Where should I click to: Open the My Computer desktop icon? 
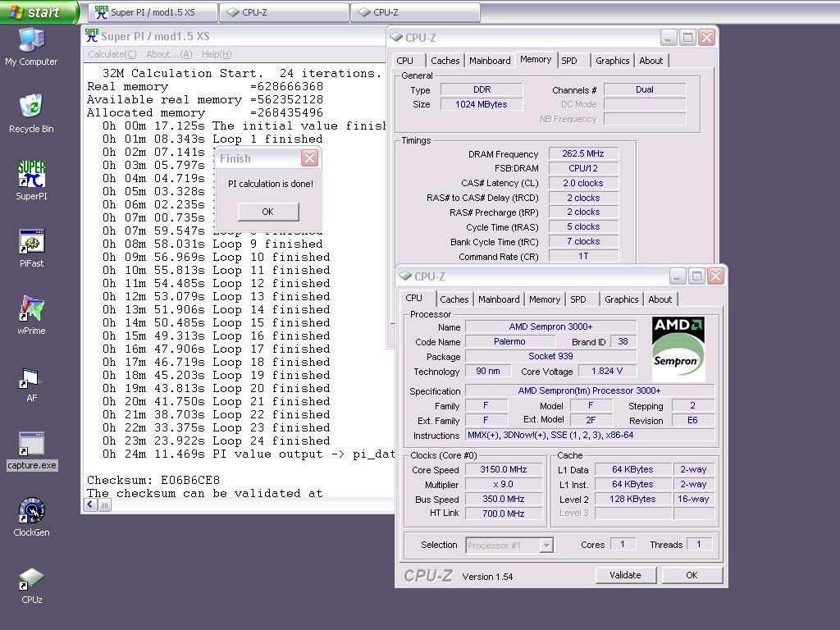(31, 47)
